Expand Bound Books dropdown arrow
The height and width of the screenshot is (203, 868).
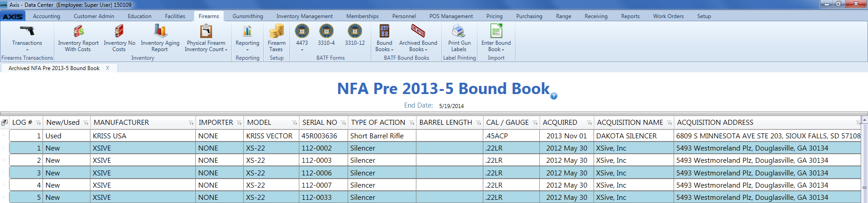(x=392, y=50)
